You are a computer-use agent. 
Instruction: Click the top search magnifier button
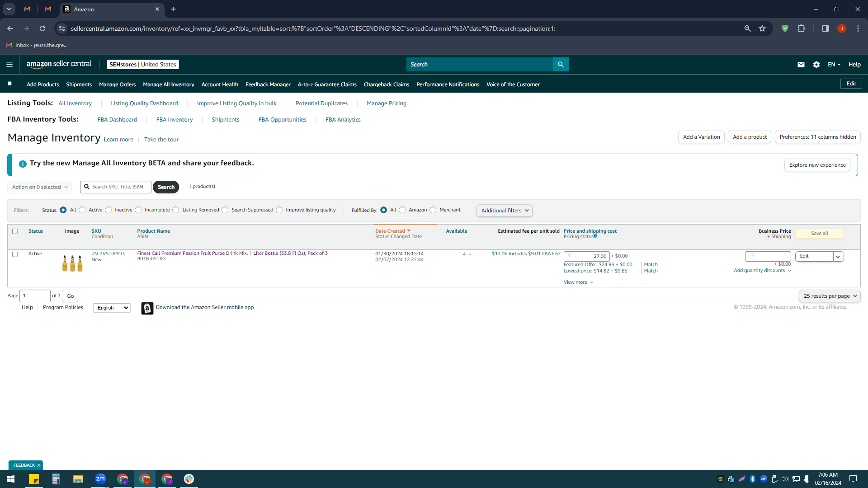(561, 65)
